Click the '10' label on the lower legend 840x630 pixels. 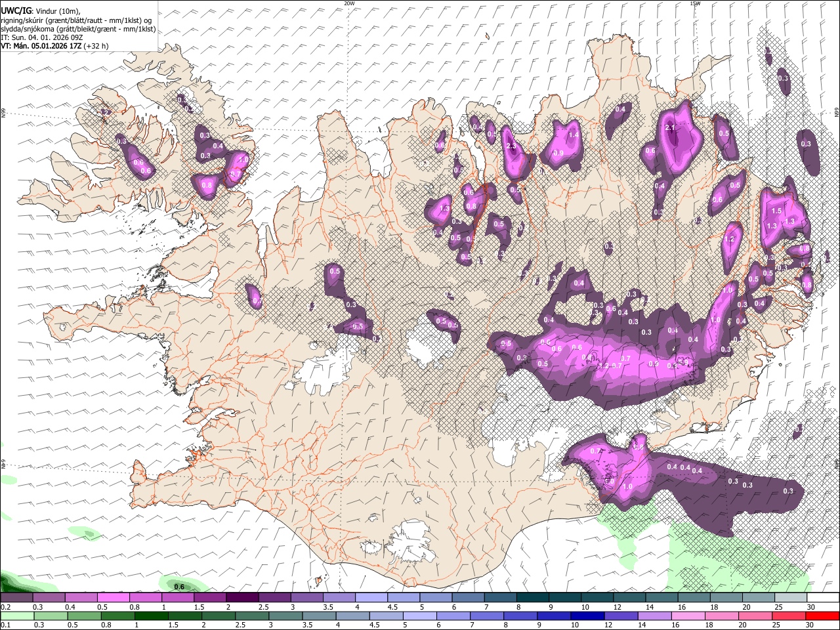(575, 625)
